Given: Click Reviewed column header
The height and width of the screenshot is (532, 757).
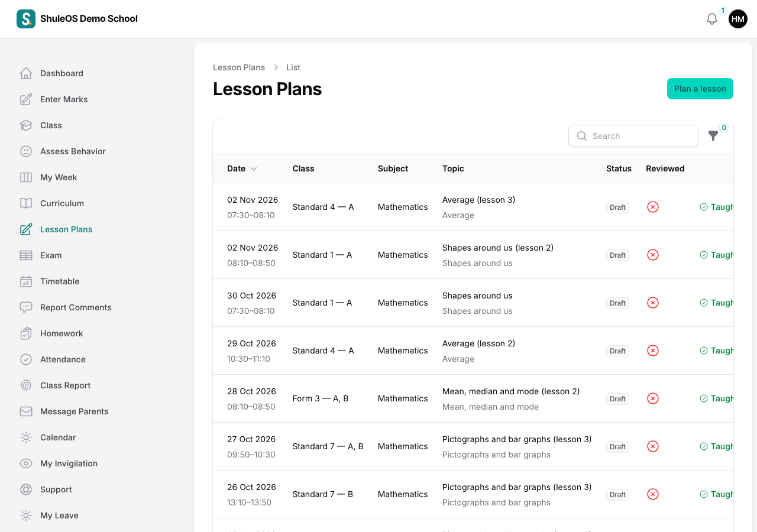Looking at the screenshot, I should click(665, 168).
